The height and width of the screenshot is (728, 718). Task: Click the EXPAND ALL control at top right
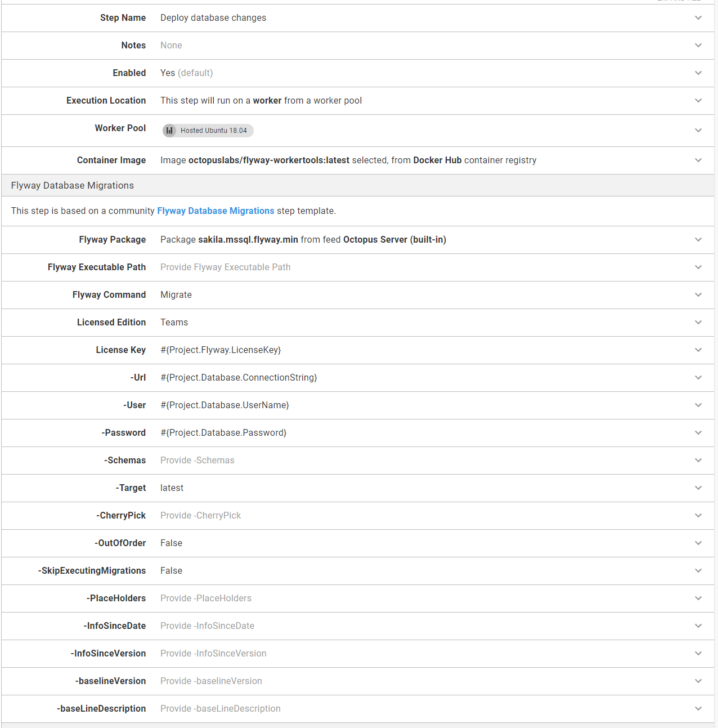pyautogui.click(x=679, y=1)
